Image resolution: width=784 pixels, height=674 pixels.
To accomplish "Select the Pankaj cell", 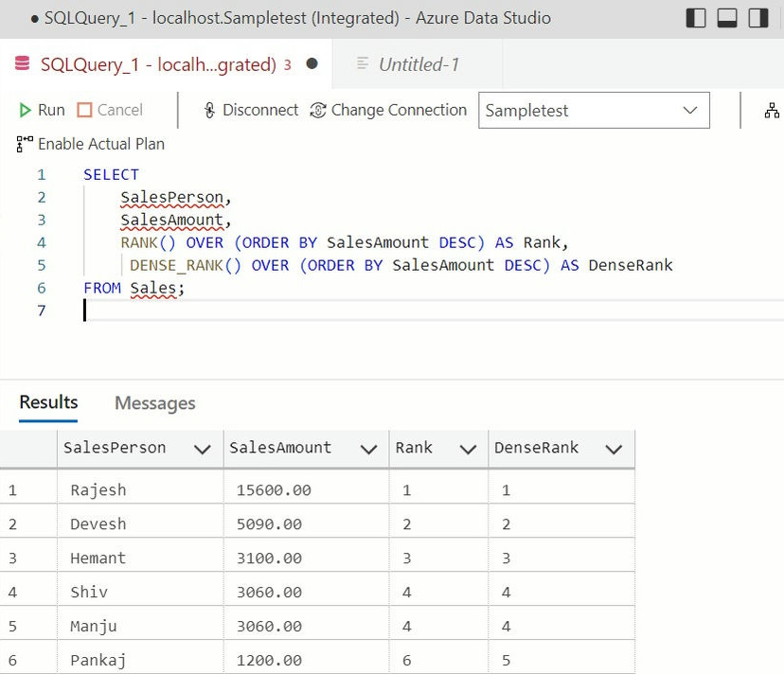I will click(x=140, y=660).
